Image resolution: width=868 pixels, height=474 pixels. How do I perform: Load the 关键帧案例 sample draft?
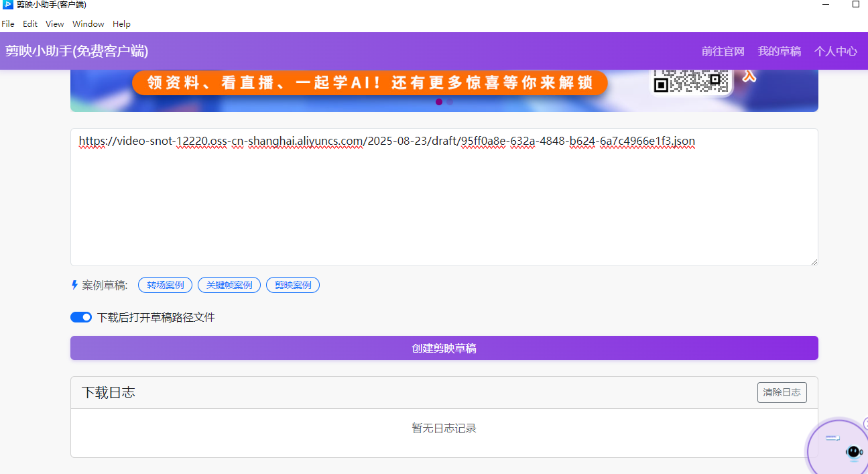coord(229,285)
